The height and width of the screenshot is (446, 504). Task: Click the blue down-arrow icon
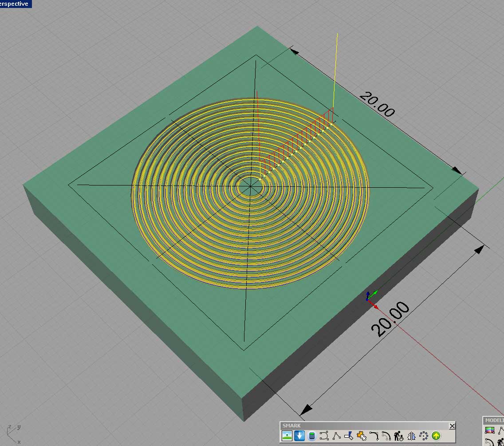click(299, 436)
